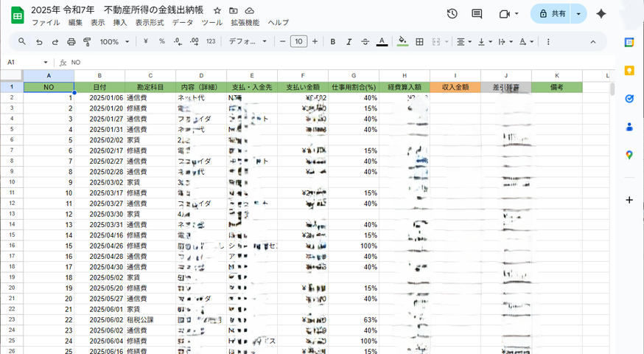This screenshot has height=354, width=644.
Task: Apply strikethrough formatting
Action: [365, 41]
